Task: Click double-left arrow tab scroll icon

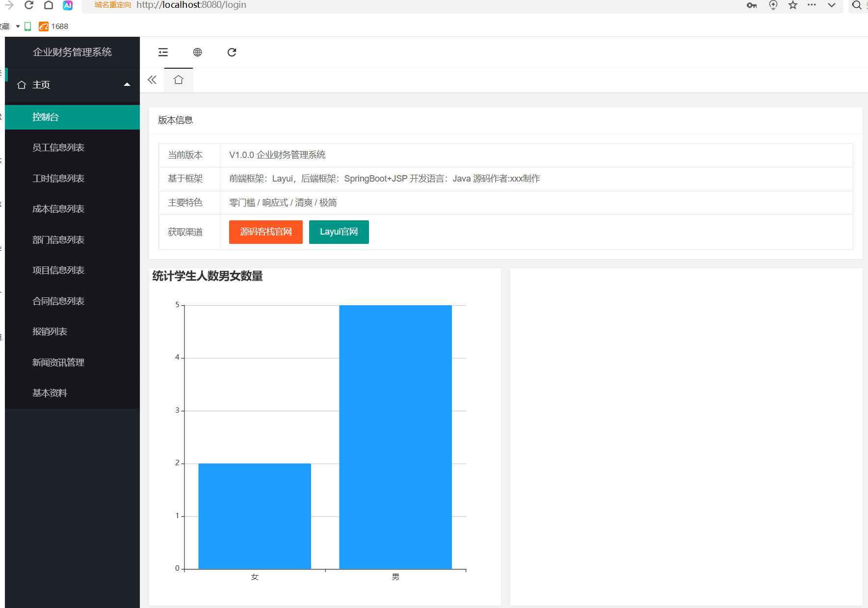Action: coord(152,80)
